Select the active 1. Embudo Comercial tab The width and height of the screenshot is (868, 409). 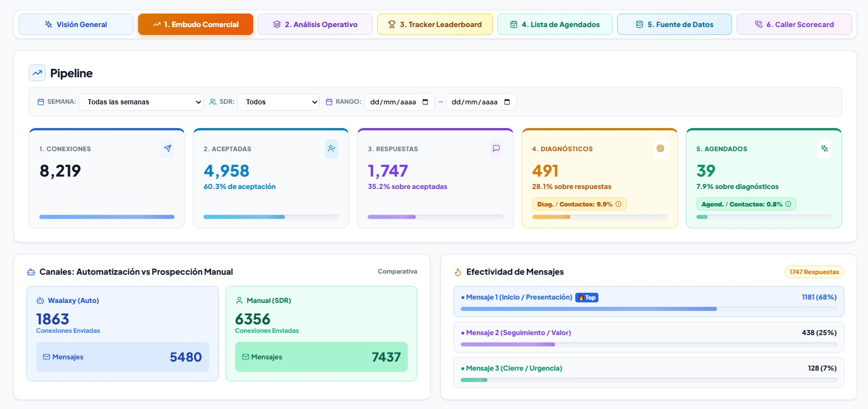[x=196, y=24]
